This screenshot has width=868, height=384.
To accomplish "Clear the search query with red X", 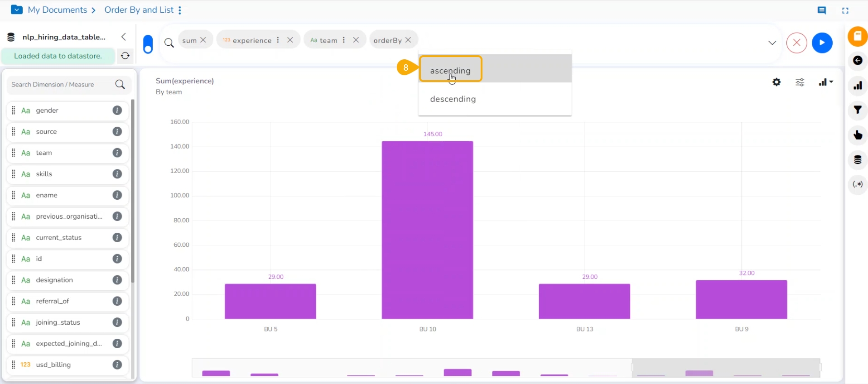I will 796,43.
